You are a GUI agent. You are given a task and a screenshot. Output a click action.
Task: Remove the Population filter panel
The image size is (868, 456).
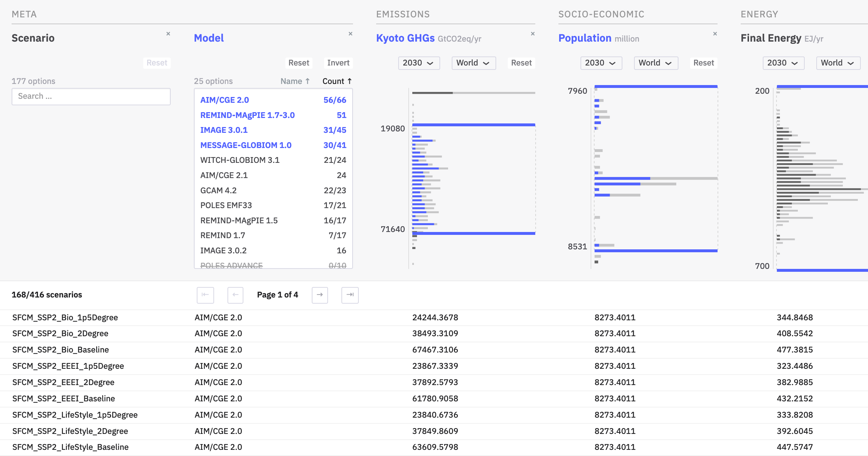(x=715, y=34)
